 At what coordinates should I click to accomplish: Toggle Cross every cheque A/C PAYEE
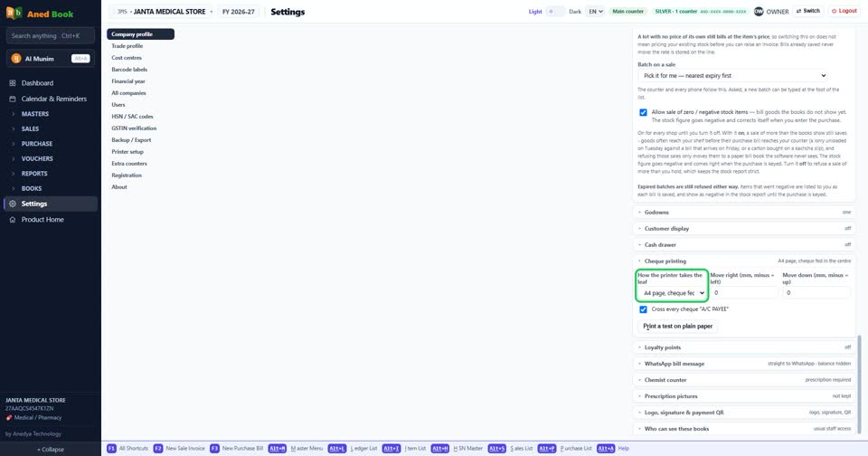coord(643,309)
